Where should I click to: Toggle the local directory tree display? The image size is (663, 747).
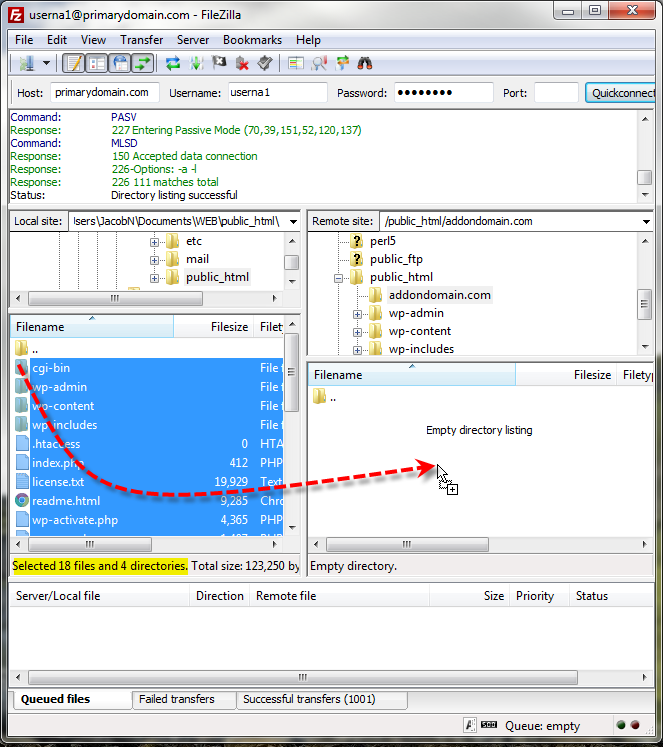[x=97, y=63]
